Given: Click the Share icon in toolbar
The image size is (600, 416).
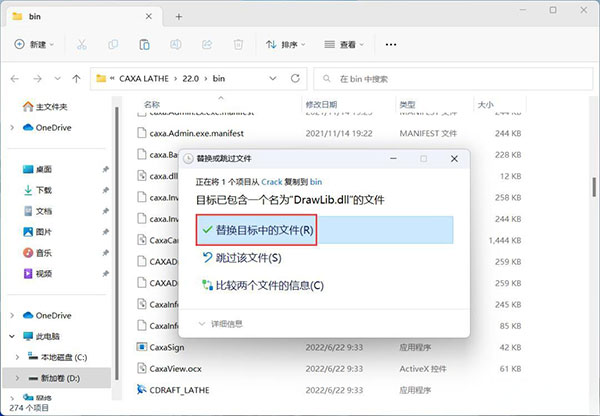Looking at the screenshot, I should click(207, 44).
